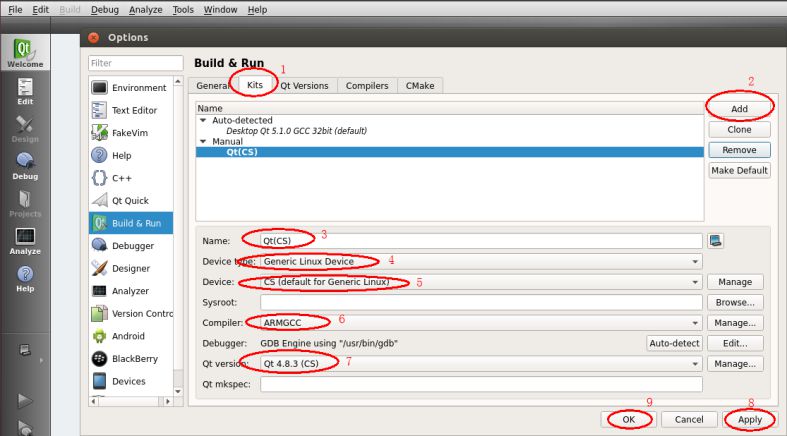The image size is (787, 436).
Task: Switch to the CMake tab
Action: pos(420,86)
